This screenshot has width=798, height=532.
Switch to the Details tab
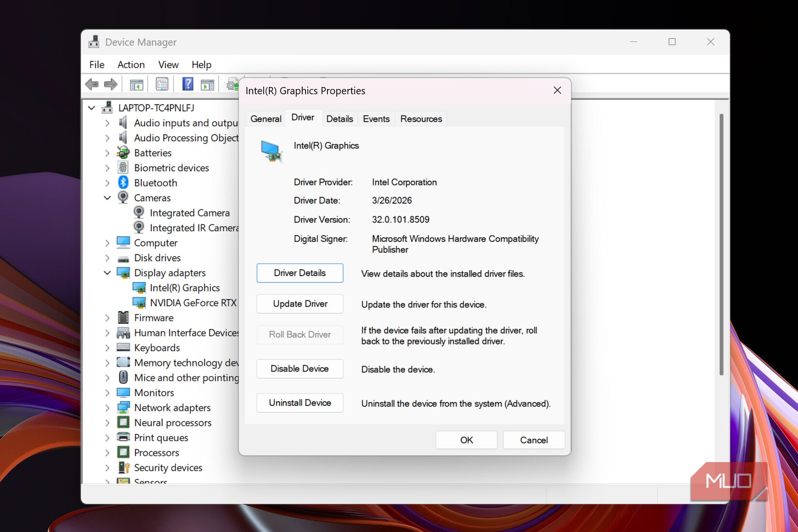click(340, 119)
